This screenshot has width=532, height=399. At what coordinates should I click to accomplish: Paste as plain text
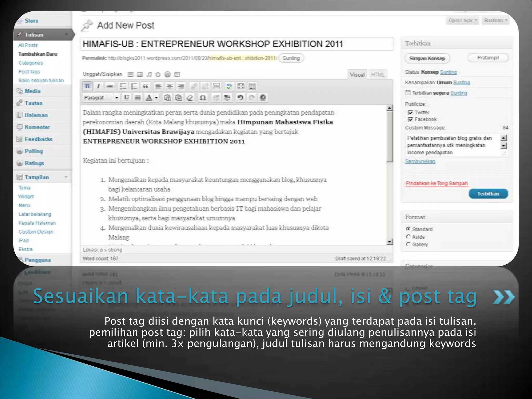click(168, 98)
